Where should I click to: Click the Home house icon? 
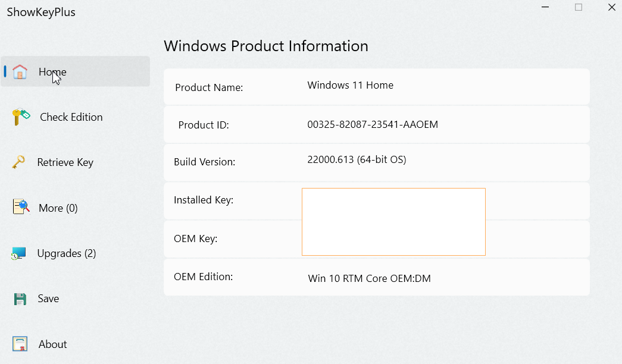[x=20, y=72]
